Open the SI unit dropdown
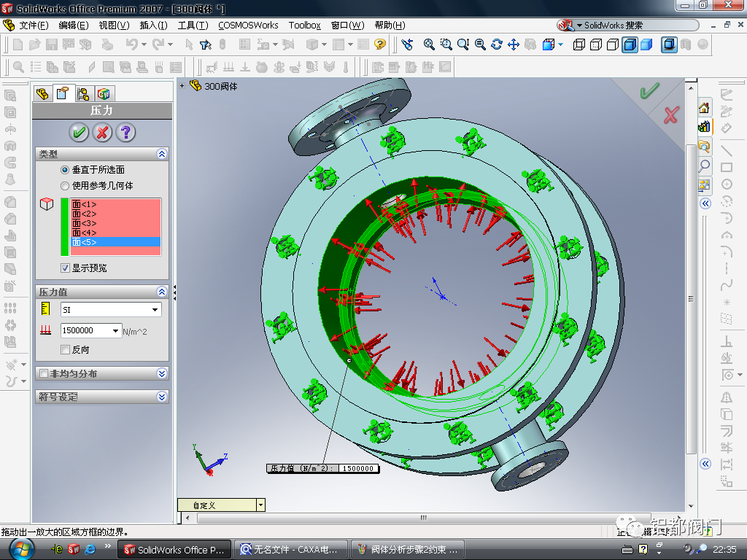Viewport: 747px width, 560px height. tap(155, 310)
